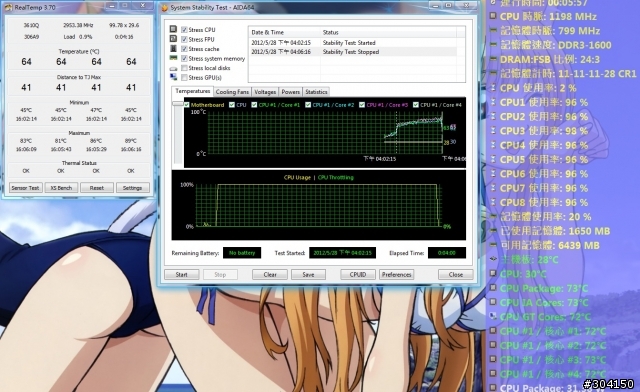Toggle the Motherboard graph checkbox
Viewport: 640px width, 392px height.
(x=187, y=105)
